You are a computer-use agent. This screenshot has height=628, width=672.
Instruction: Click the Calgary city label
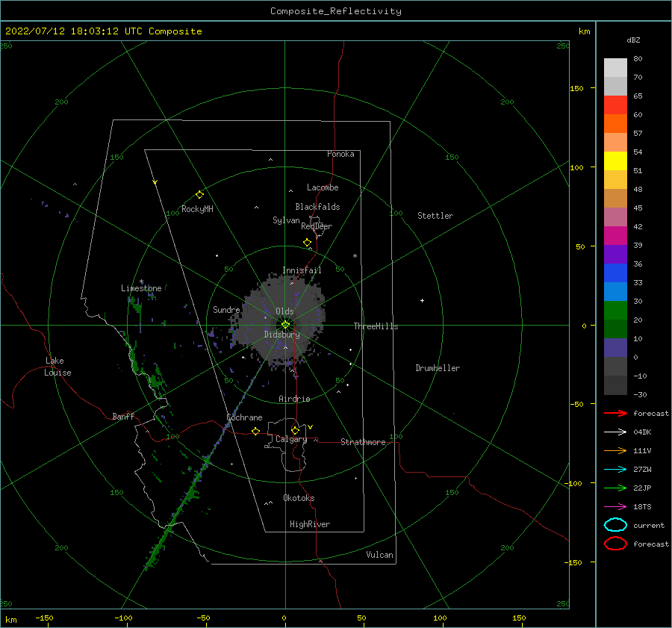coord(291,439)
